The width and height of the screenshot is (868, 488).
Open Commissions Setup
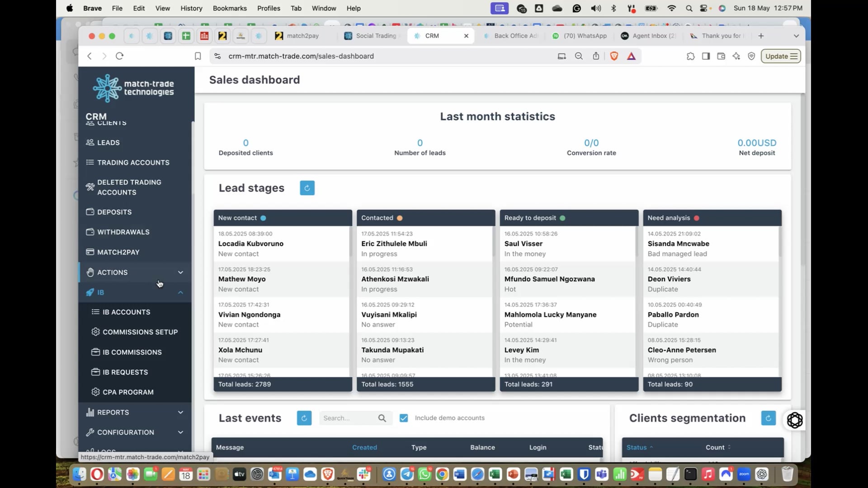(x=140, y=332)
